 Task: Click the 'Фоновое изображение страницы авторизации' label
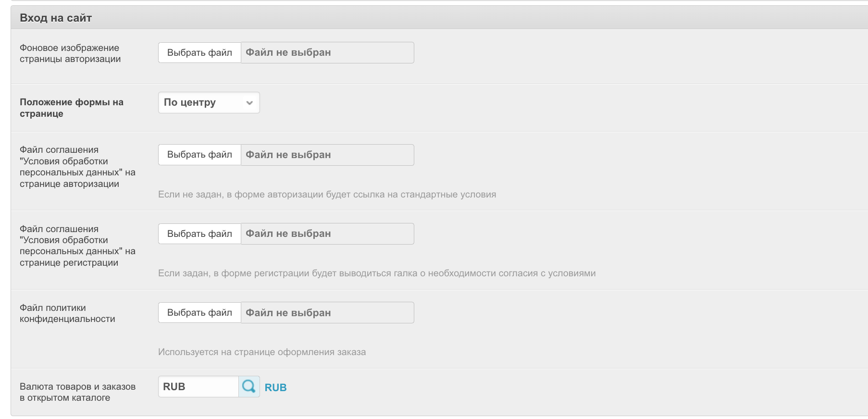70,53
